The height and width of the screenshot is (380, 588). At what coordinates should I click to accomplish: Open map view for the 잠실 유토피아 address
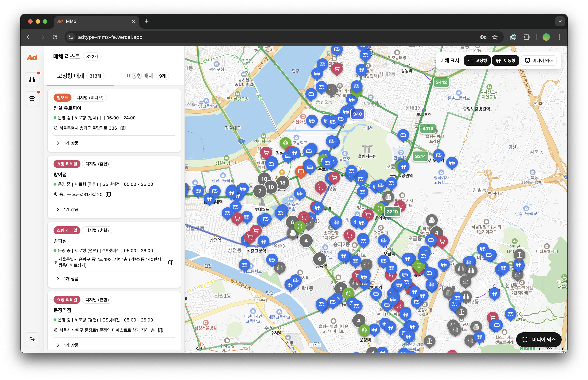coord(123,128)
